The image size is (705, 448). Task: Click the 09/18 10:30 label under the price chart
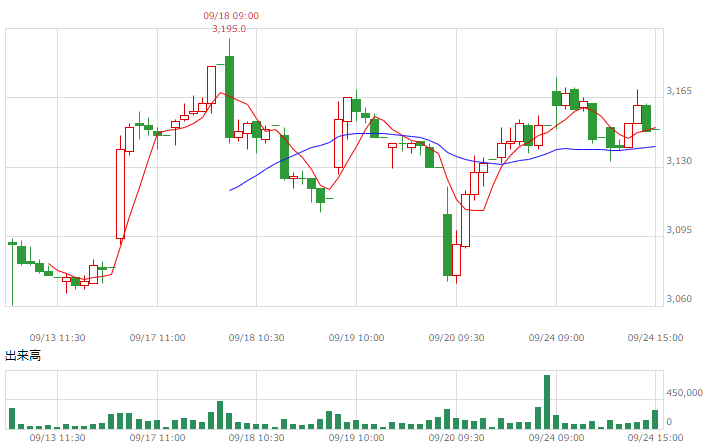coord(256,338)
